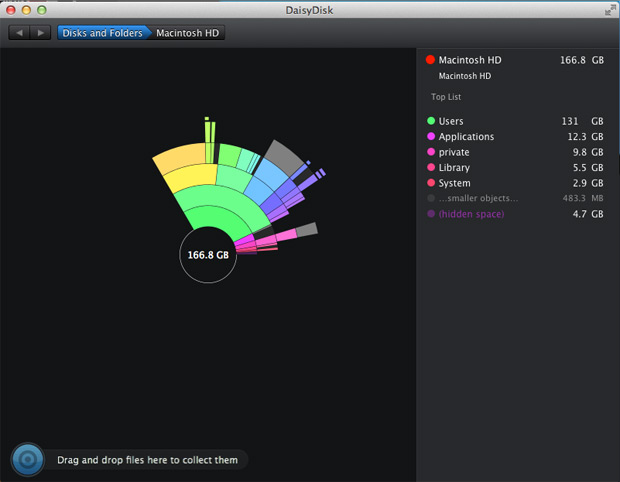
Task: Click the 4.7 GB hidden space size
Action: click(x=588, y=214)
